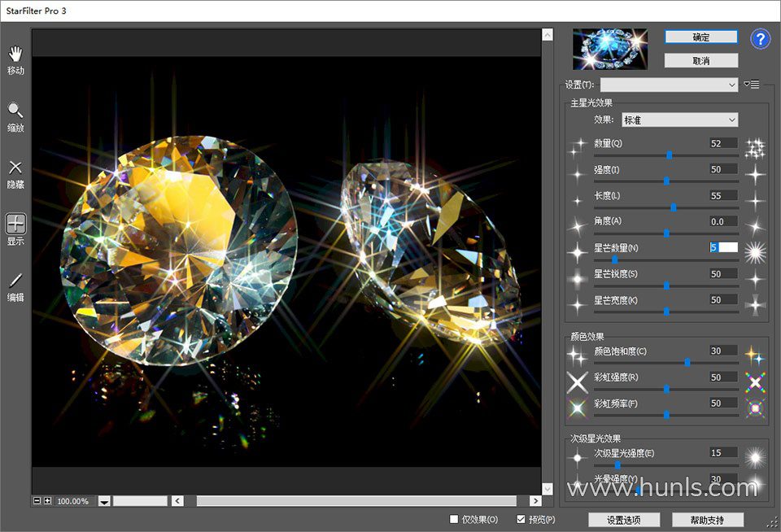The width and height of the screenshot is (781, 532).
Task: Click the preview scroll-up arrow
Action: (x=548, y=35)
